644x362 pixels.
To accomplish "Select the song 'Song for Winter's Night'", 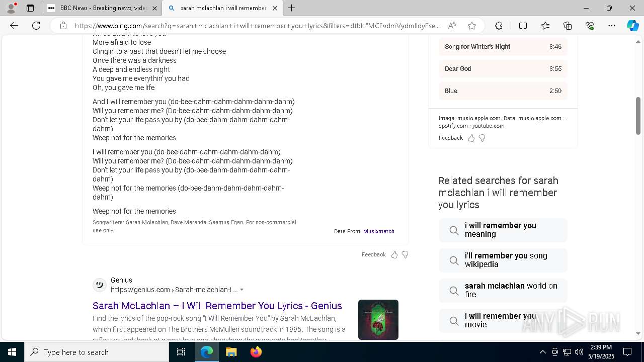I will [503, 46].
